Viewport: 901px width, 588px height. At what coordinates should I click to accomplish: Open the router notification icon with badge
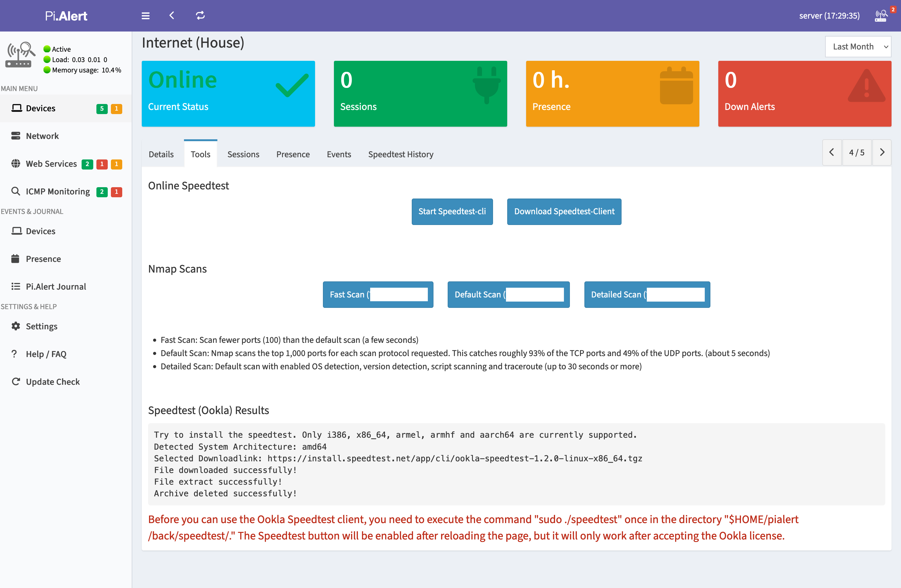click(x=881, y=15)
